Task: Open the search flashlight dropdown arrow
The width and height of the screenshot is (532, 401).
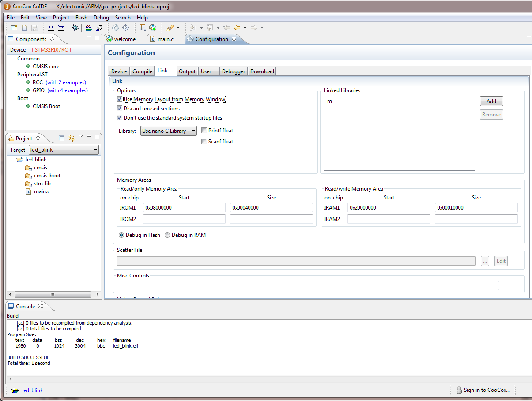Action: click(x=178, y=28)
